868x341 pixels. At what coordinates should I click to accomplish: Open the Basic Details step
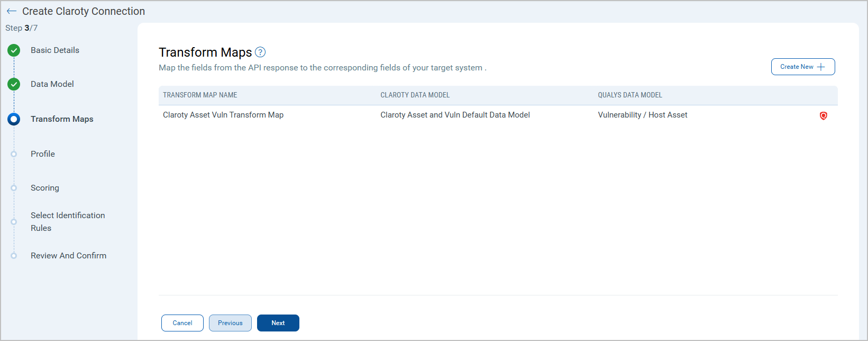(55, 50)
